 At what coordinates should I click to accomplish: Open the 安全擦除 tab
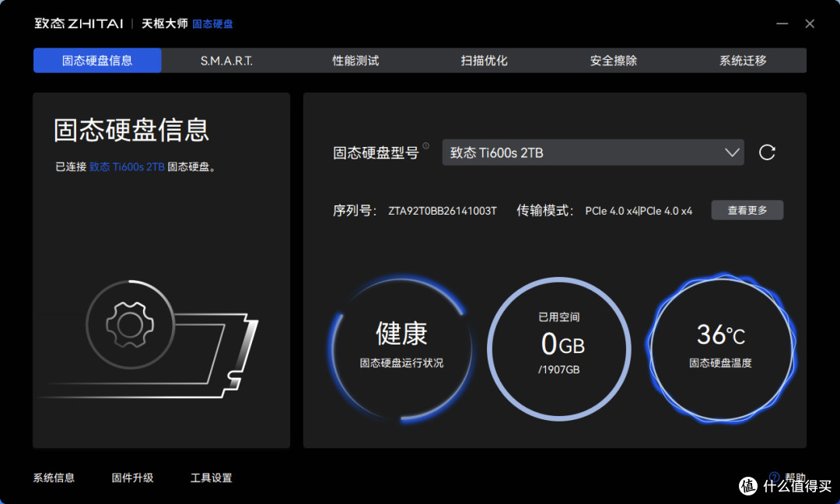point(614,61)
